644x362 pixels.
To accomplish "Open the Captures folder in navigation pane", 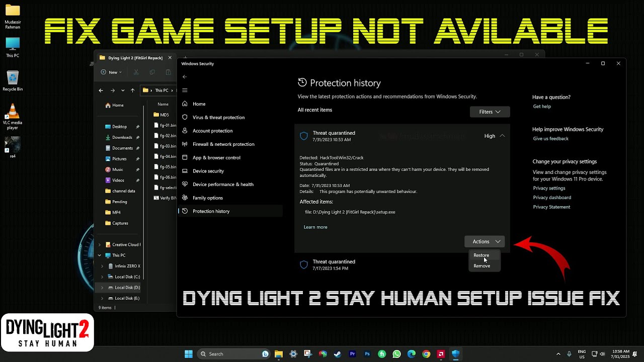I will click(x=120, y=223).
